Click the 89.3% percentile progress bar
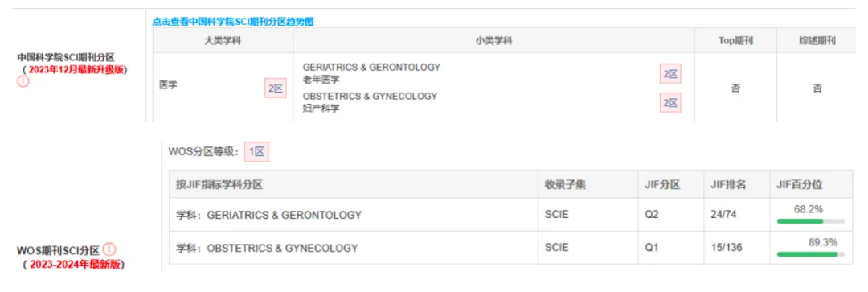This screenshot has width=868, height=292. pyautogui.click(x=811, y=254)
